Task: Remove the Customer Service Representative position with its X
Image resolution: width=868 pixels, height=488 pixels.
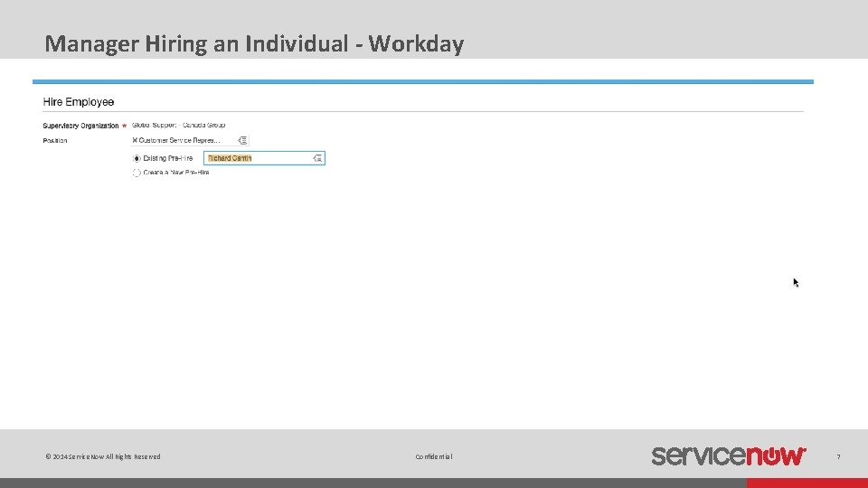Action: pyautogui.click(x=135, y=141)
